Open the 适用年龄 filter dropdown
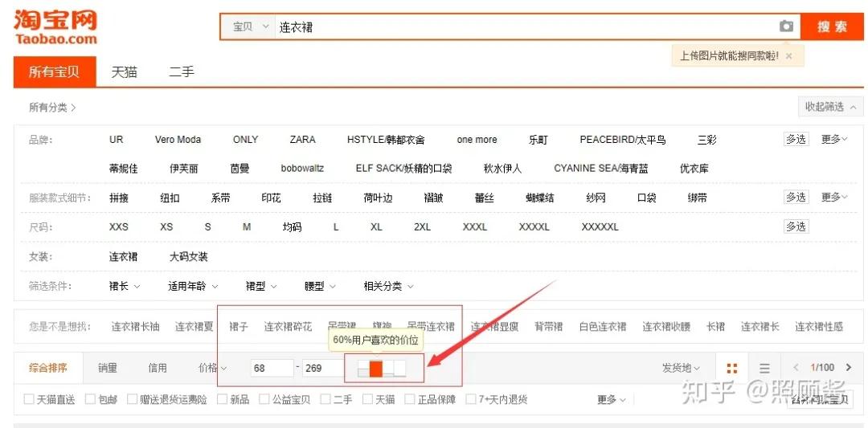 tap(193, 287)
